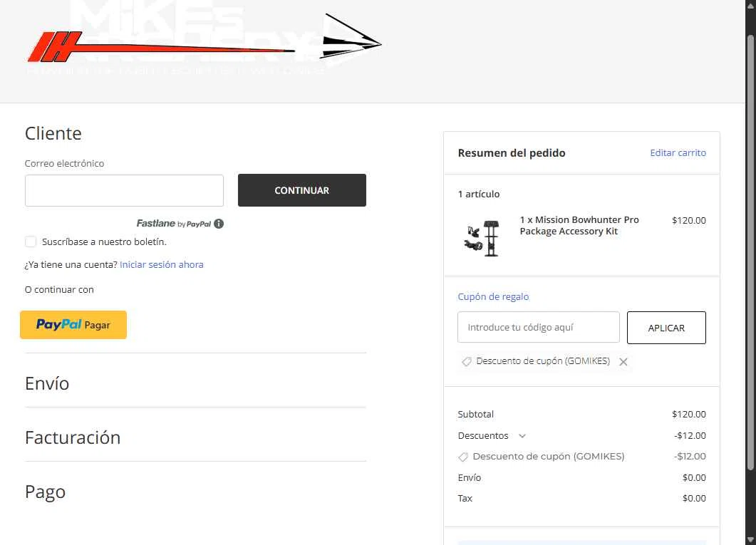Click the Correo electrónico input field
Screen dimensions: 756x545
click(x=124, y=190)
